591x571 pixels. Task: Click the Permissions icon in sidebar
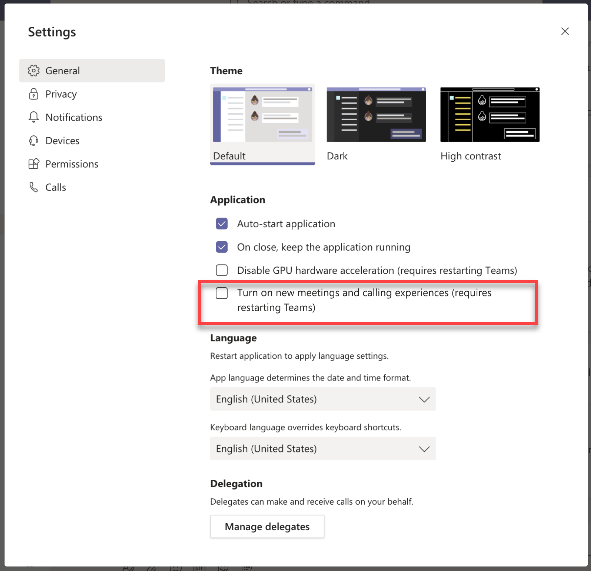coord(34,164)
